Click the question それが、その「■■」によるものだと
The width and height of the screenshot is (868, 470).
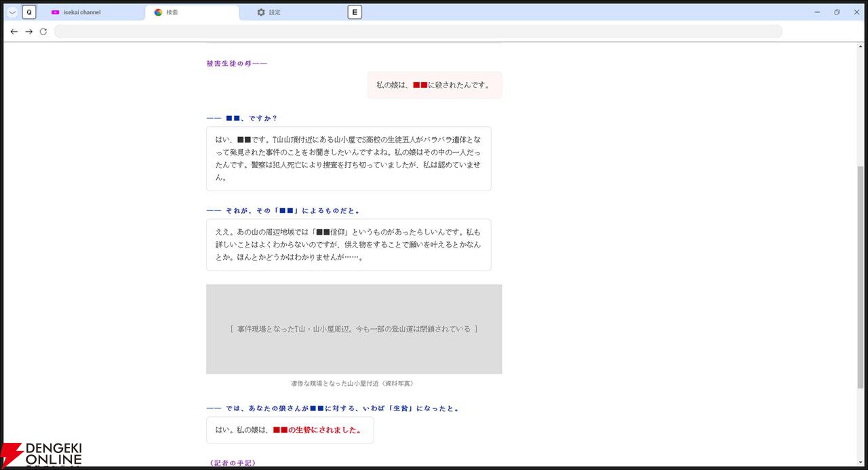[x=283, y=211]
